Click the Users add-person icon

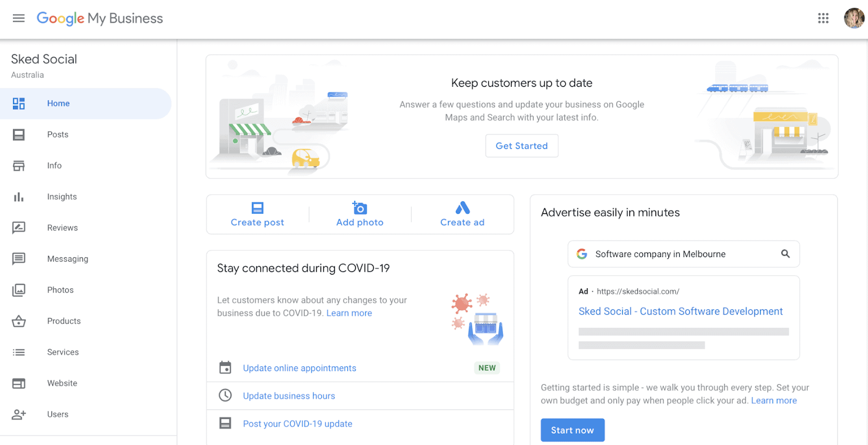click(x=19, y=415)
